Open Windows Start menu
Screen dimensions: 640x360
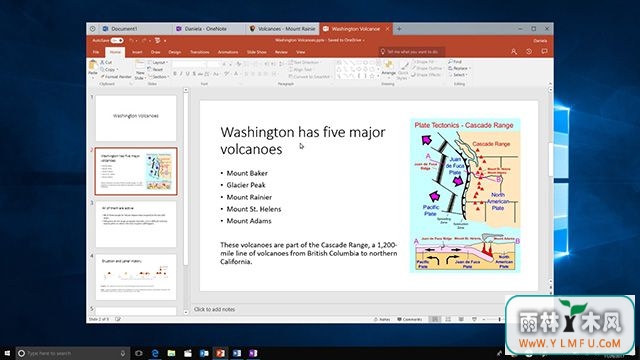pos(7,353)
